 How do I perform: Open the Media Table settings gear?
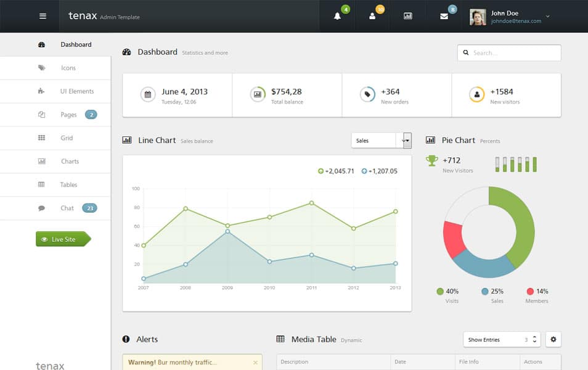click(553, 339)
